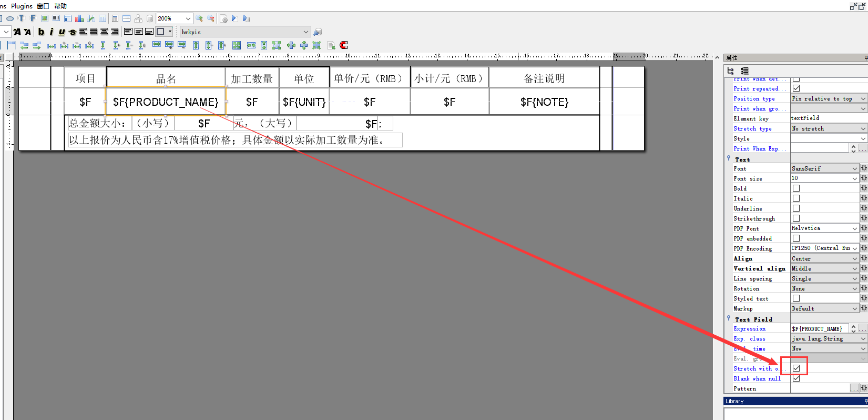Select the static text tool
This screenshot has height=420, width=868.
click(22, 18)
